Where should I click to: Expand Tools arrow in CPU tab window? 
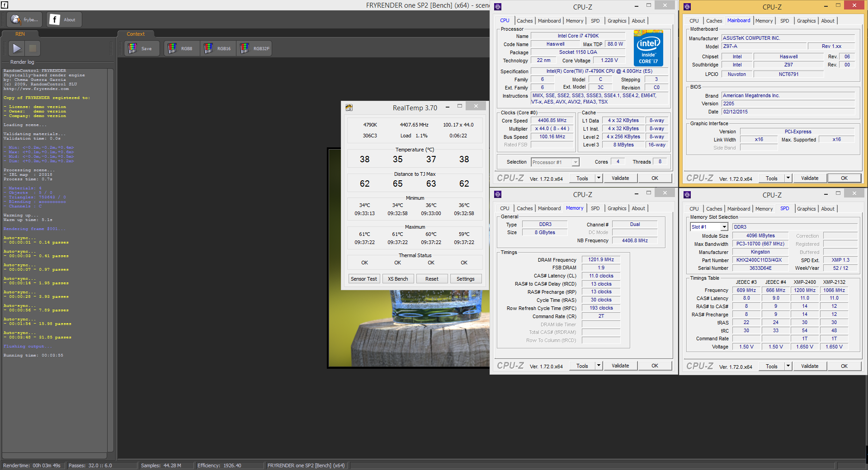click(599, 178)
